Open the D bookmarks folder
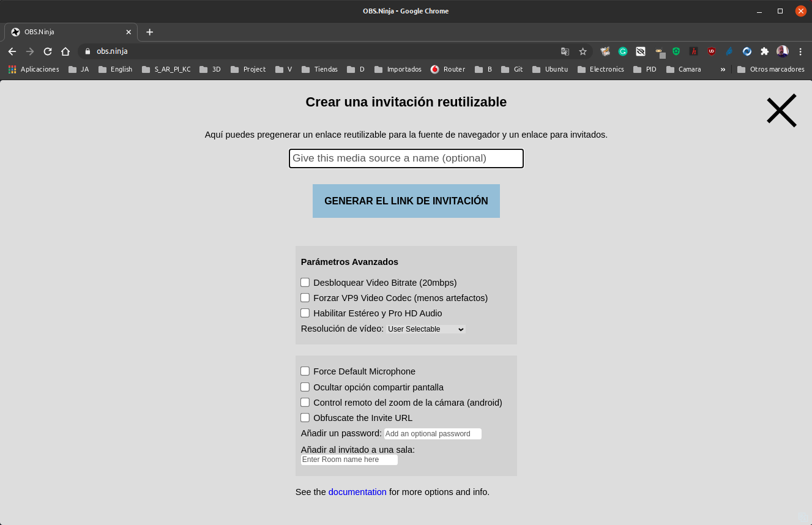This screenshot has width=812, height=525. [x=356, y=69]
